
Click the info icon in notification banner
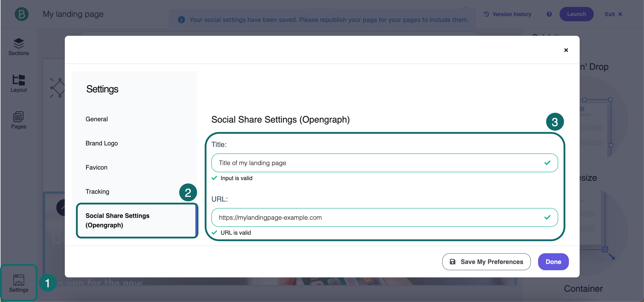181,19
